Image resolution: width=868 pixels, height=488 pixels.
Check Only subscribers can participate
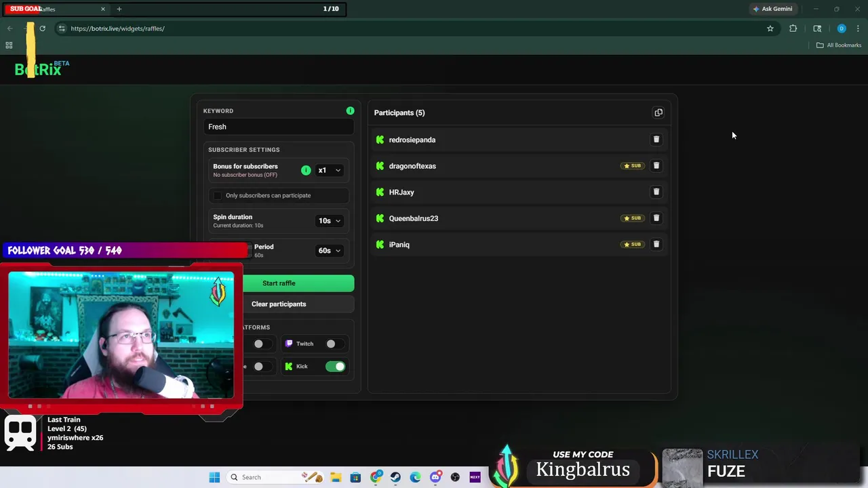217,195
